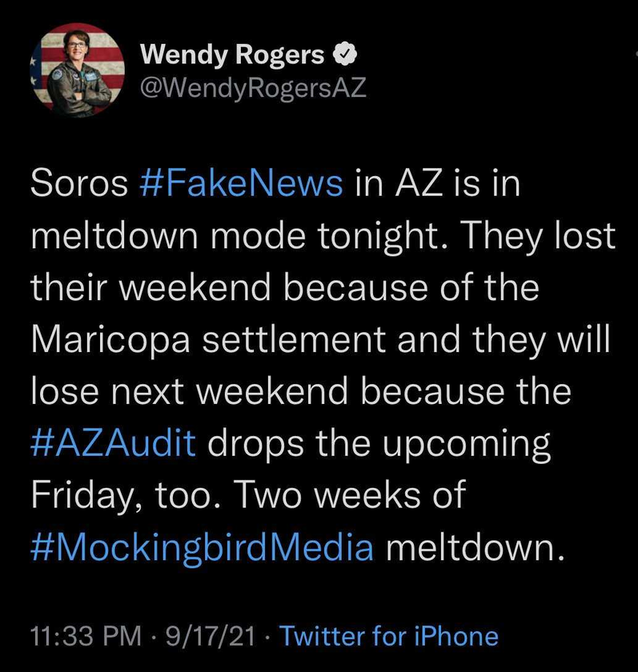Click the phrase lose next weekend
Viewport: 638px width, 672px height.
[x=190, y=392]
